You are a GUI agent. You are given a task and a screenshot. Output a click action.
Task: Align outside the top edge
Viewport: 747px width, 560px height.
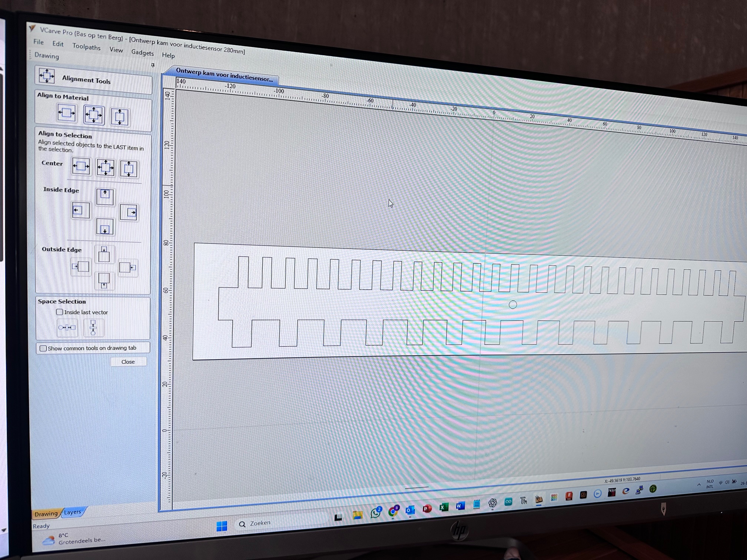pyautogui.click(x=104, y=254)
